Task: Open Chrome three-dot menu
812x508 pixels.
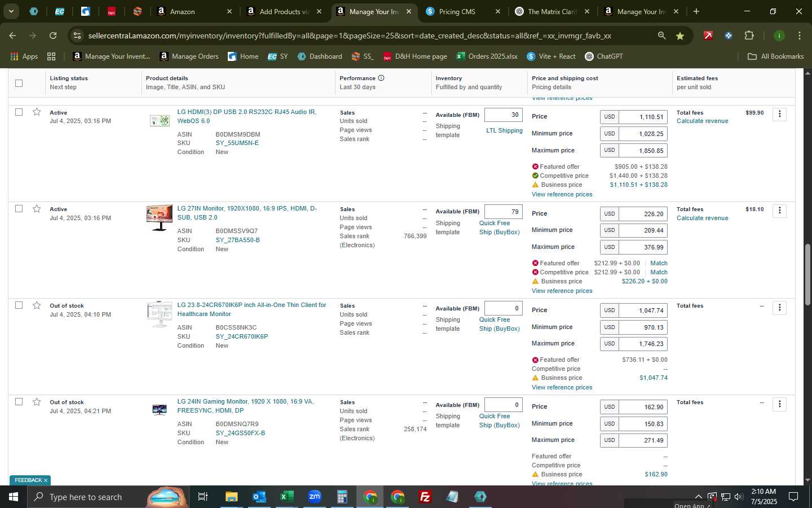Action: (799, 36)
